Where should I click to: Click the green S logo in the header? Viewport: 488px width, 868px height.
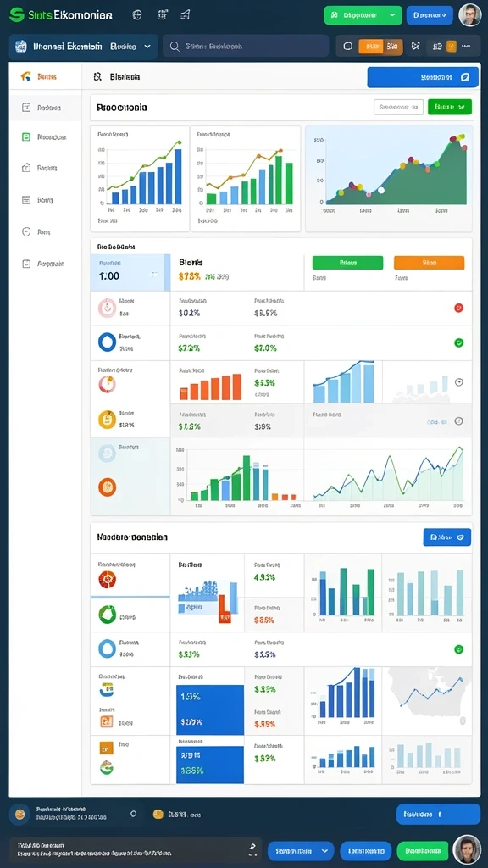click(17, 15)
